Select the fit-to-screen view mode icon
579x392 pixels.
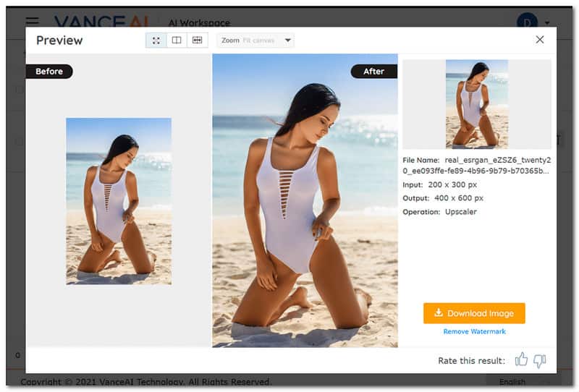point(156,41)
